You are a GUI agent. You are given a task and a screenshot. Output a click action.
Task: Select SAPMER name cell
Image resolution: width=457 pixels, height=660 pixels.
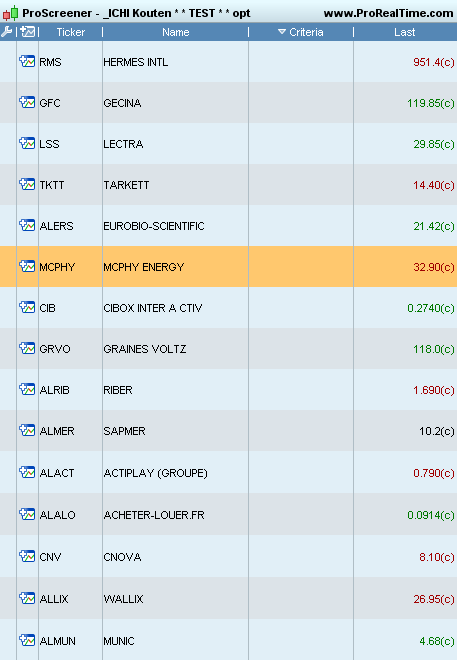175,431
